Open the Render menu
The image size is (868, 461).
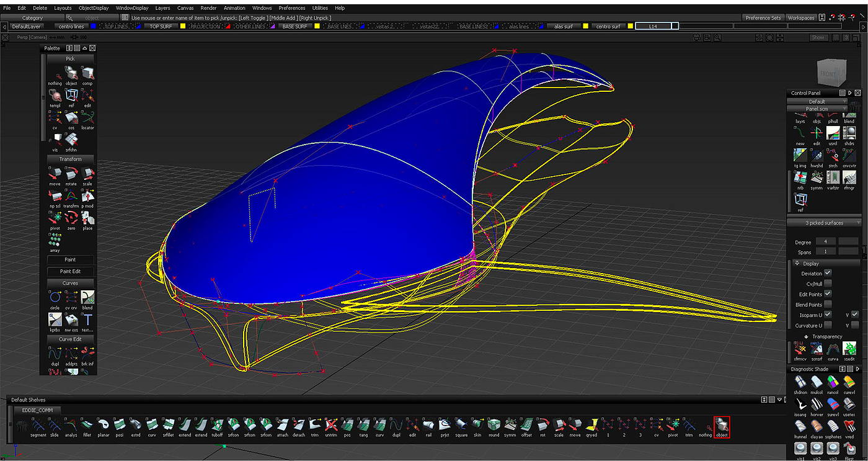coord(208,8)
